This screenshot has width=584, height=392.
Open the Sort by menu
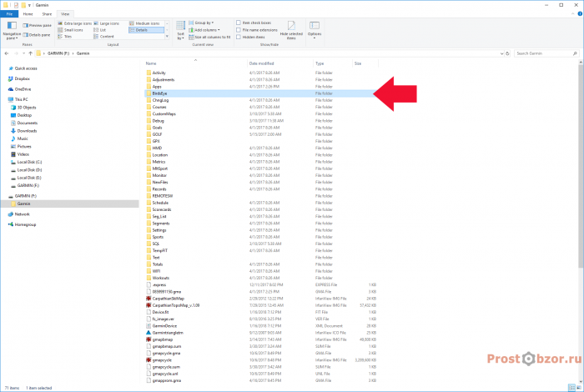[x=181, y=30]
